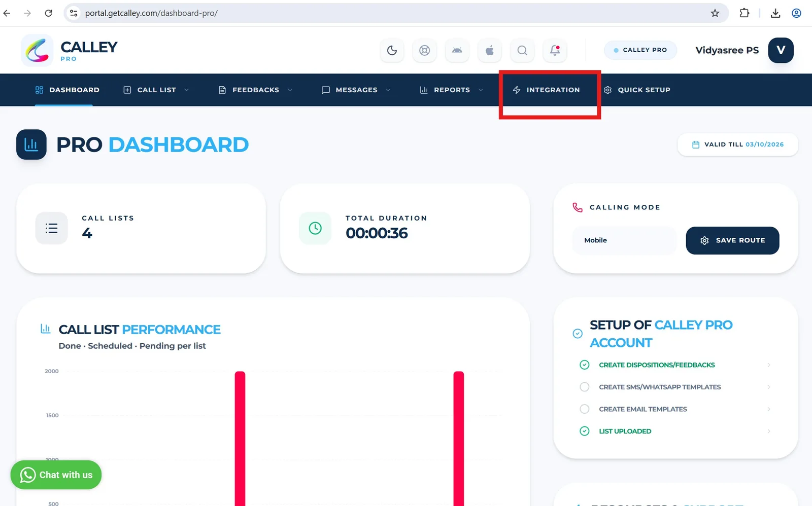Click the Calley Pro plan badge

pyautogui.click(x=640, y=50)
